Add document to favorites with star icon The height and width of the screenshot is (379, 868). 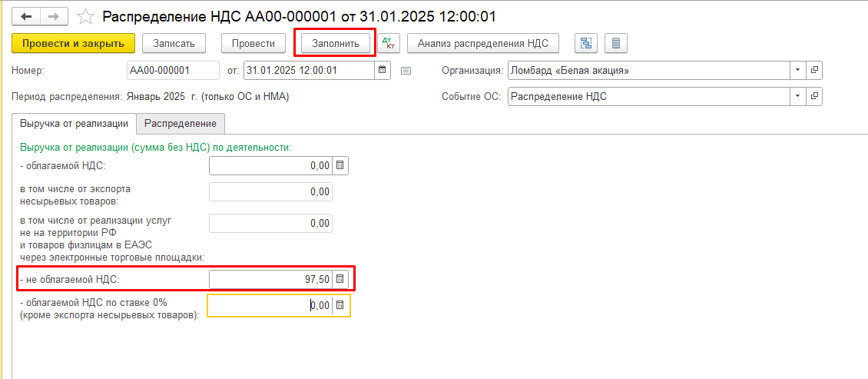click(x=87, y=16)
